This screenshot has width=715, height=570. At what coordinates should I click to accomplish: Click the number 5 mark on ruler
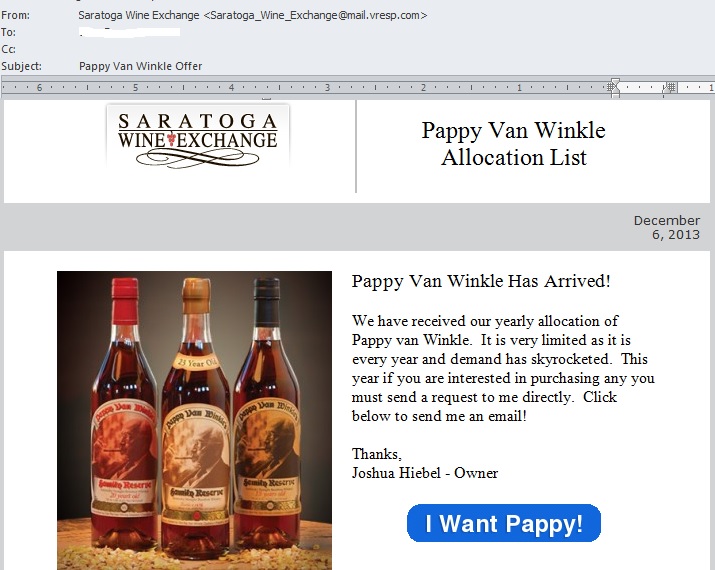[135, 87]
